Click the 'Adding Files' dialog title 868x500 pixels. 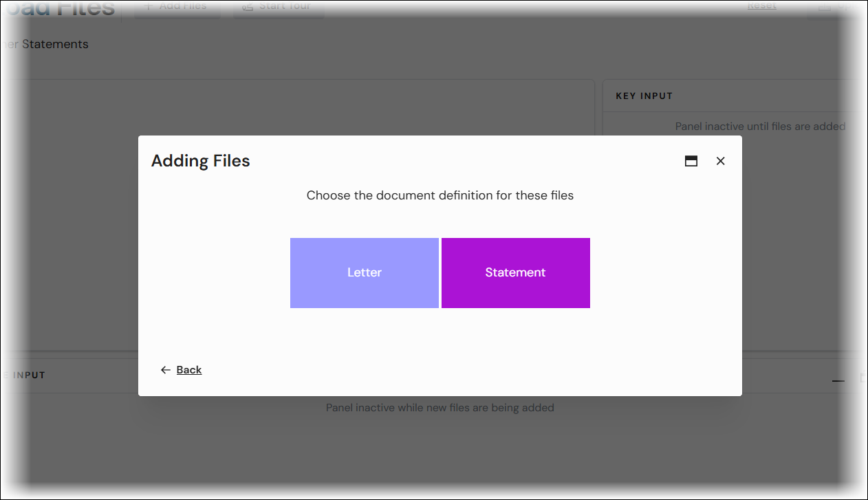point(201,161)
